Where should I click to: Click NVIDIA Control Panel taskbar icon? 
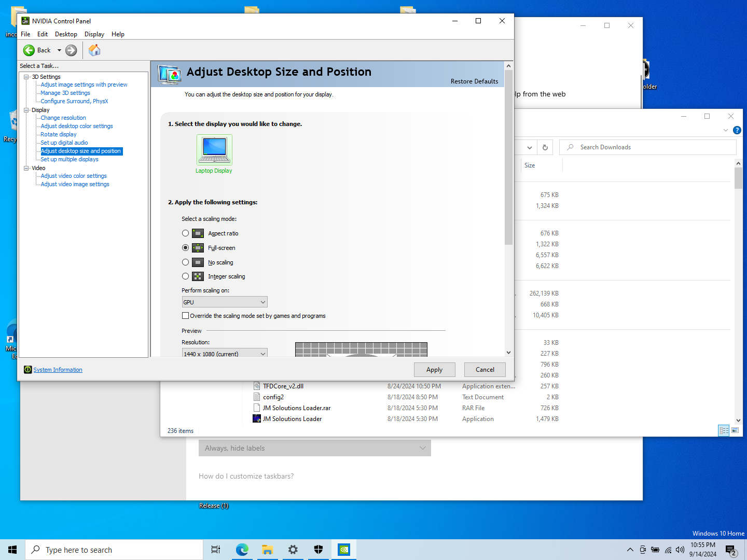[x=344, y=550]
